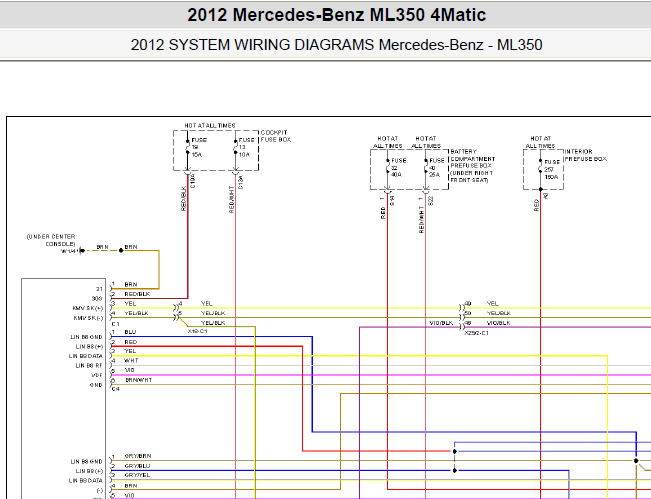Click the "GRY/BRN" wire label
Viewport: 651px width, 499px height.
138,456
